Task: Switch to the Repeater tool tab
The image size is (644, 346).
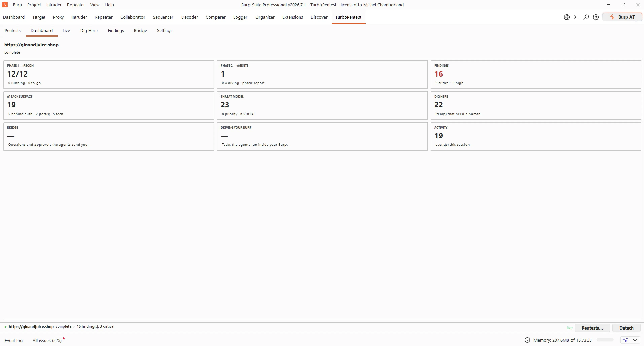Action: [x=103, y=17]
